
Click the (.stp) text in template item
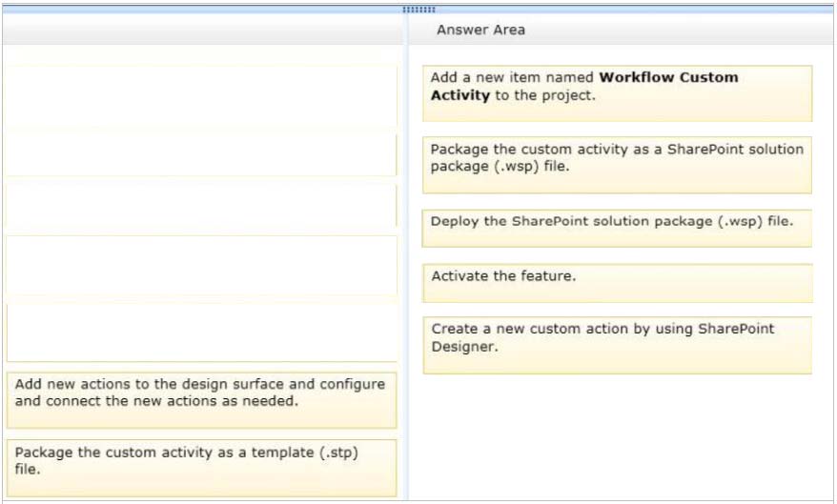coord(339,453)
